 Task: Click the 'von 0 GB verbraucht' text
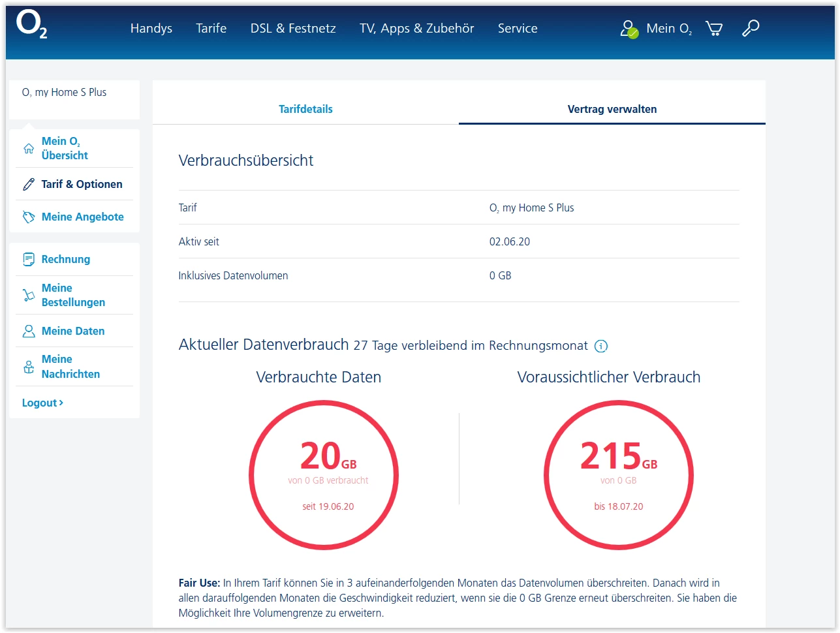click(x=328, y=480)
